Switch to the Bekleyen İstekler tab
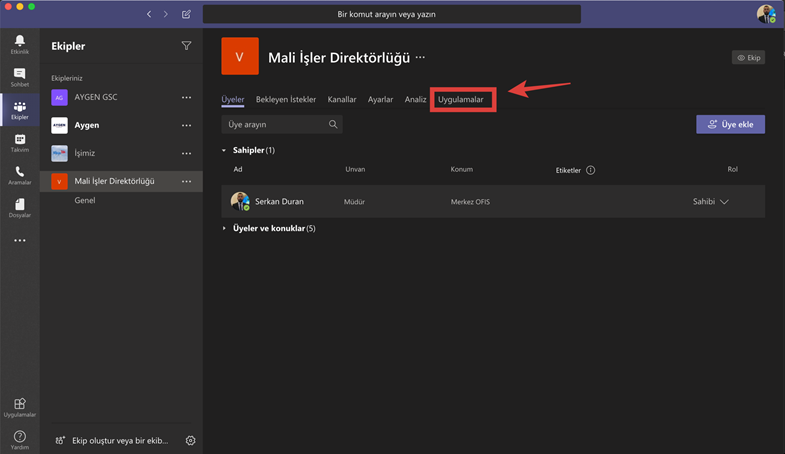785x454 pixels. pos(286,99)
